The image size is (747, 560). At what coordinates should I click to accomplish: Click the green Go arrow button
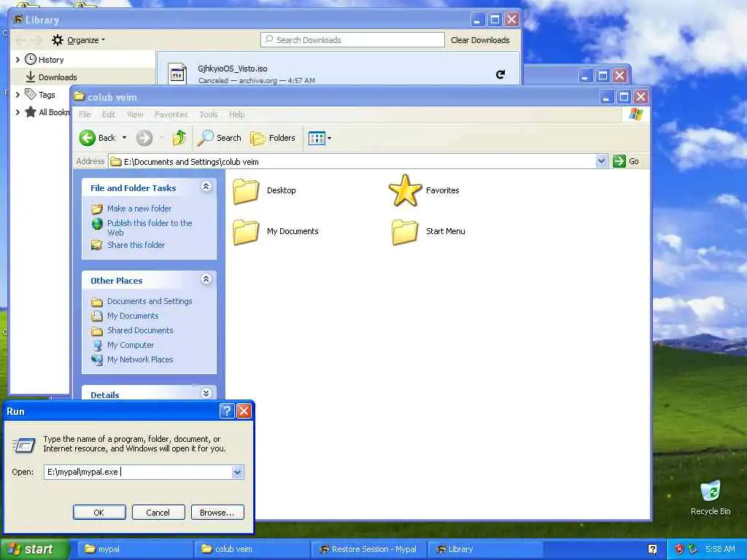coord(619,161)
